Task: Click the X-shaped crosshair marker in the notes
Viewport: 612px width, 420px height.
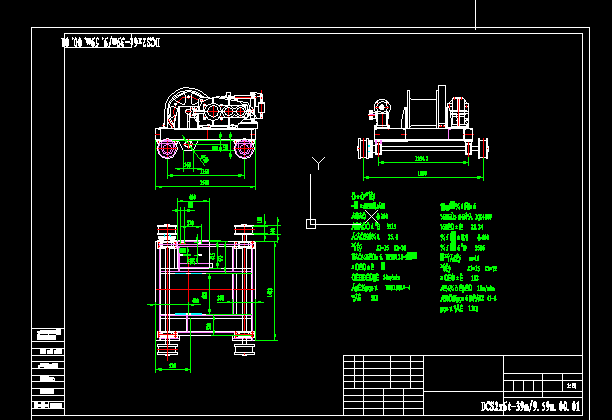Action: click(x=373, y=214)
